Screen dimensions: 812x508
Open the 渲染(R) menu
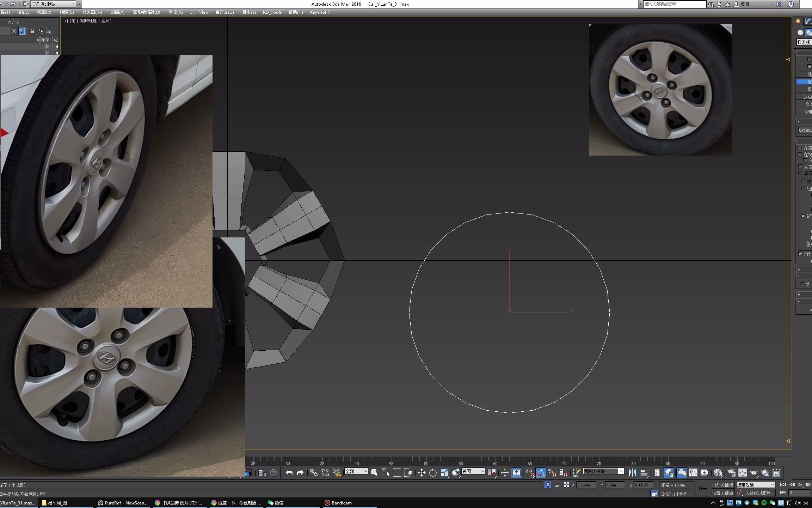[x=175, y=12]
